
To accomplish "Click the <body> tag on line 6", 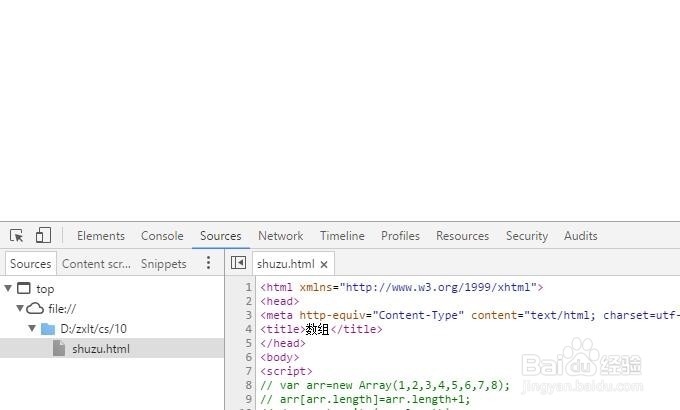I will click(280, 357).
